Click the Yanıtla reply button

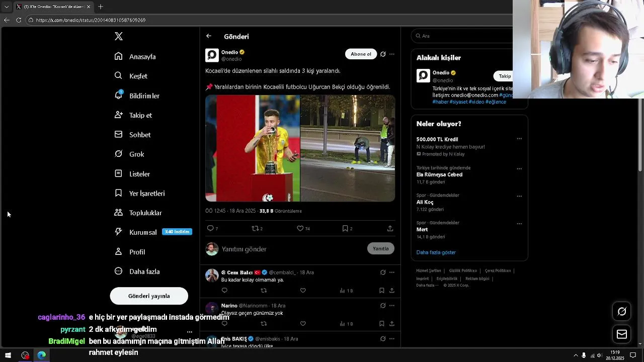click(x=381, y=248)
